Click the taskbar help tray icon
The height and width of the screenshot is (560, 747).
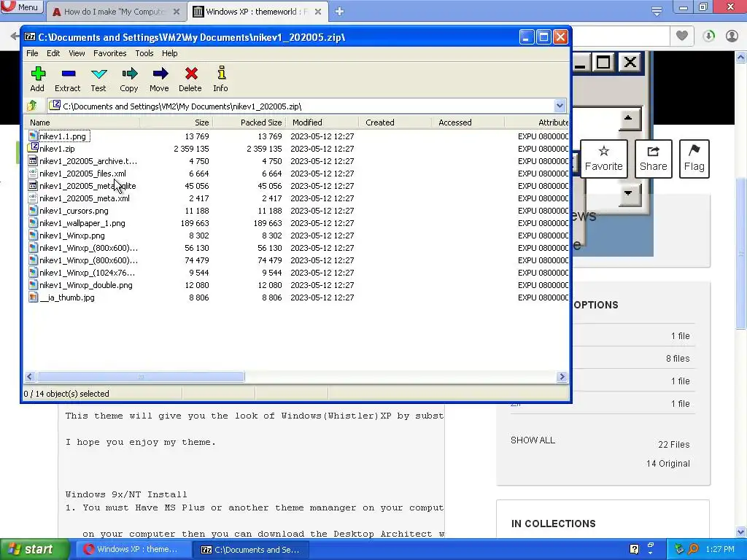(x=634, y=549)
